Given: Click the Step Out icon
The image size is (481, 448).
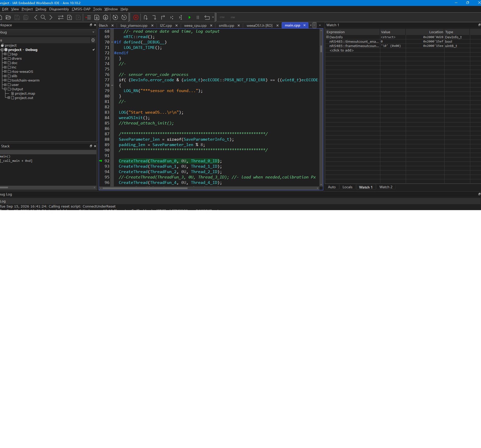Looking at the screenshot, I should point(163,17).
